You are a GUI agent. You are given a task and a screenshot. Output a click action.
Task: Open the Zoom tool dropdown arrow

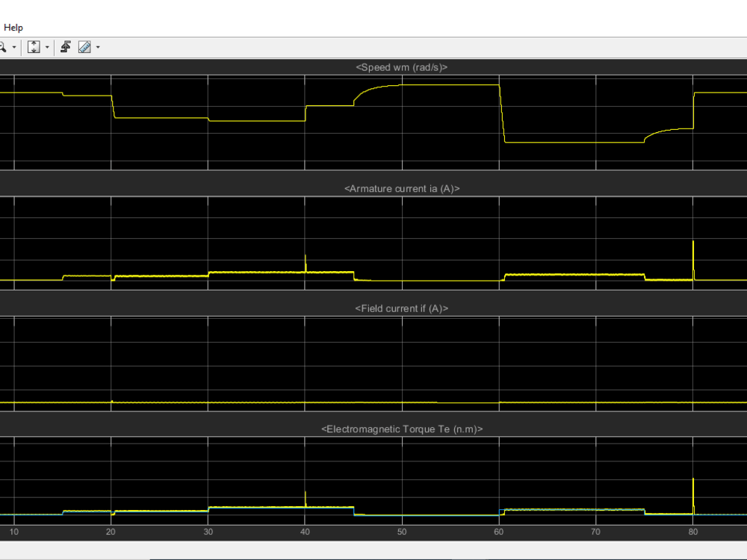13,46
